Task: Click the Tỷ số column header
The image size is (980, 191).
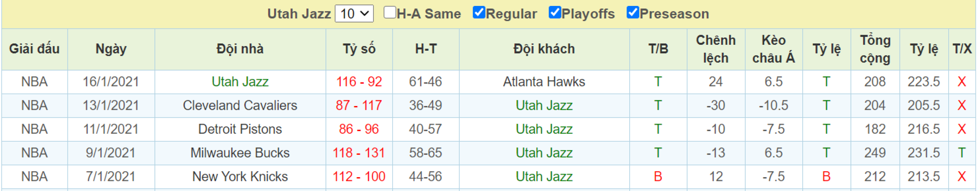Action: [359, 49]
